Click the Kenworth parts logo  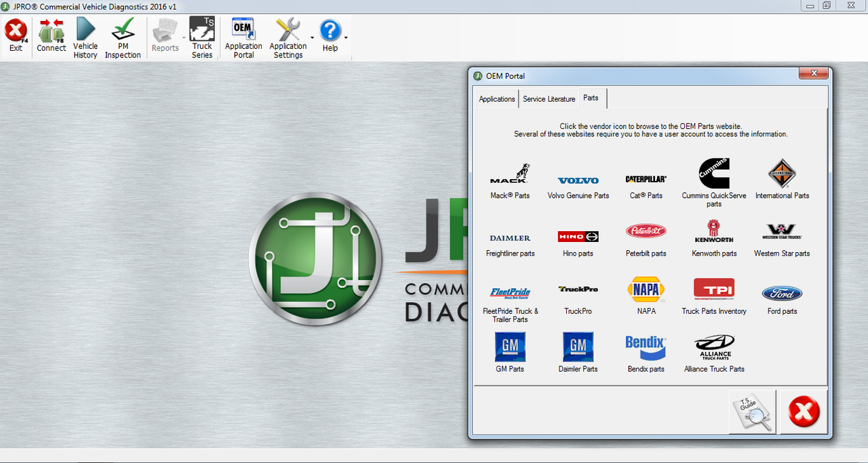[714, 231]
